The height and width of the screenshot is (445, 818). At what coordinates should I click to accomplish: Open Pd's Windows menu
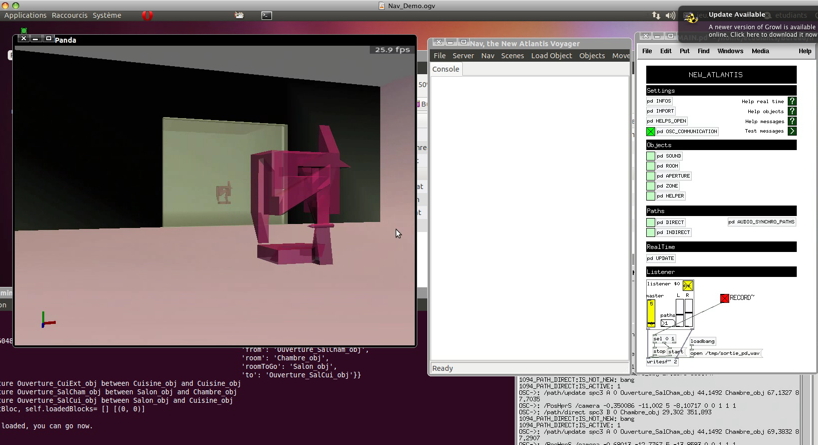point(730,51)
